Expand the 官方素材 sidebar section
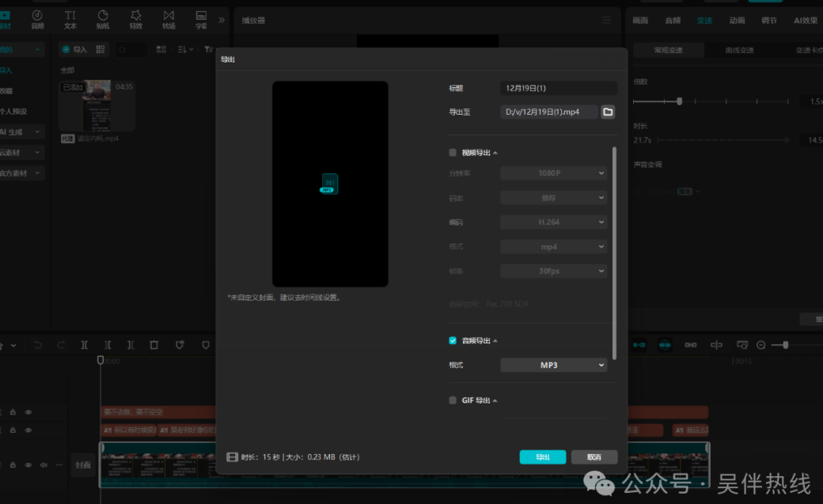 36,172
